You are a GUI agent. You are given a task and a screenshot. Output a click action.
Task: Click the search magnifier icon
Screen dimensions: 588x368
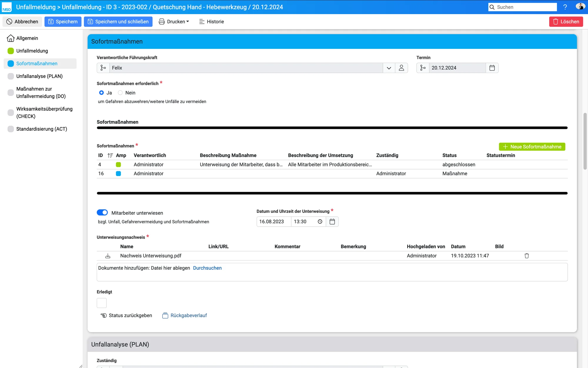[x=492, y=7]
